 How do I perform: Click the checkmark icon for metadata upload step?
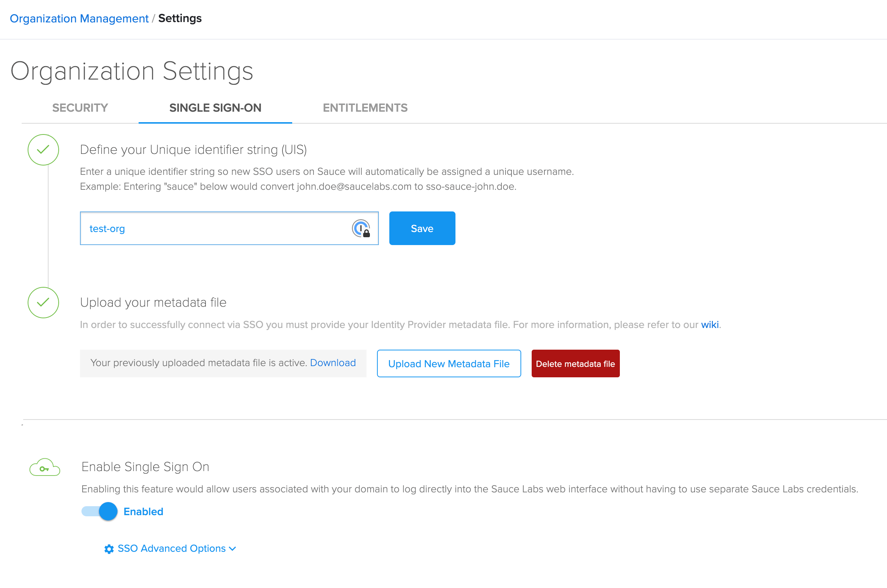pos(43,303)
